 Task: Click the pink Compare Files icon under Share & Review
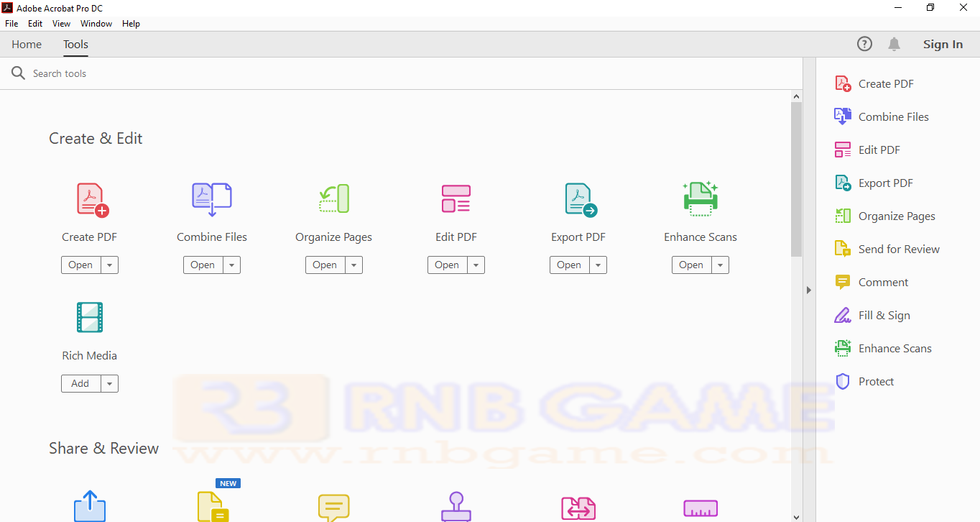tap(578, 508)
